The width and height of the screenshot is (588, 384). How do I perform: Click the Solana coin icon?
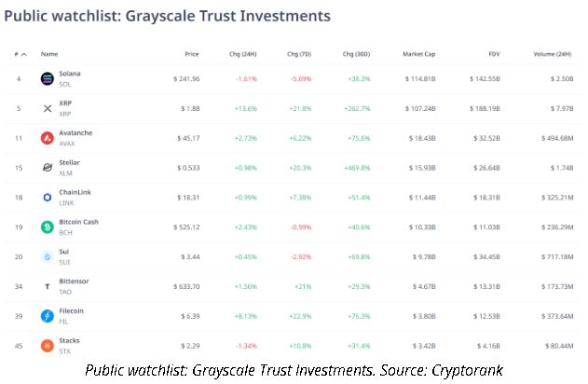pyautogui.click(x=48, y=79)
